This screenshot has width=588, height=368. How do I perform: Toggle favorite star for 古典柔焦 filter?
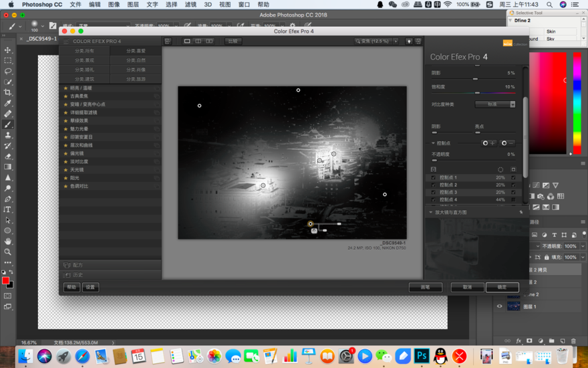[x=65, y=96]
